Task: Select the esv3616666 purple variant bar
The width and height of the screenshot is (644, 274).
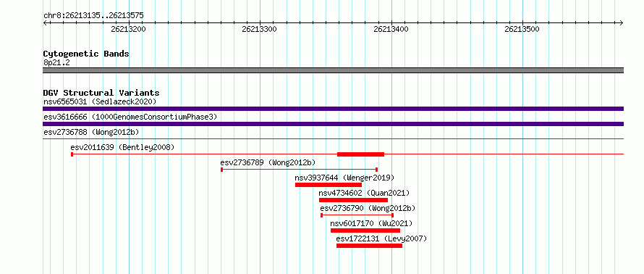Action: point(333,124)
